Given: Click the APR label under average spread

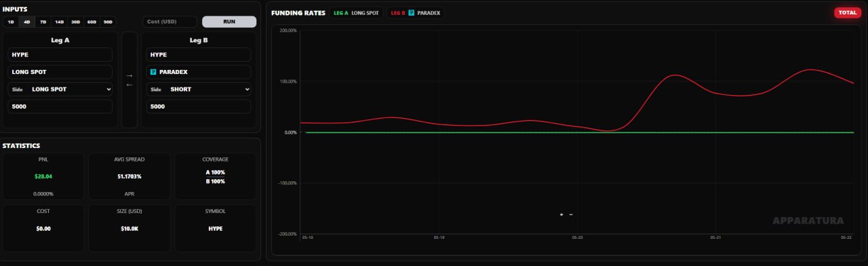Looking at the screenshot, I should tap(130, 193).
